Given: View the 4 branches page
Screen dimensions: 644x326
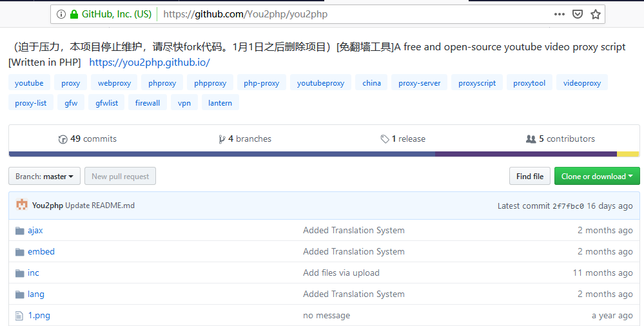Looking at the screenshot, I should point(245,139).
